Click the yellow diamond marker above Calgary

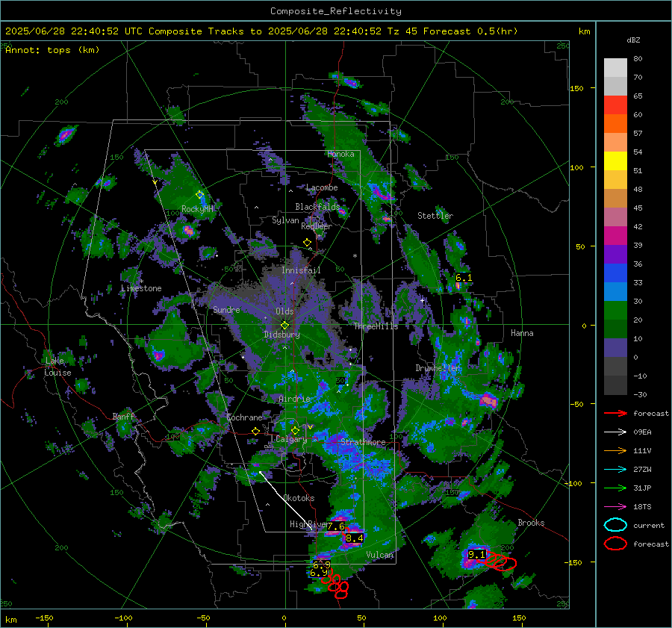coord(295,430)
